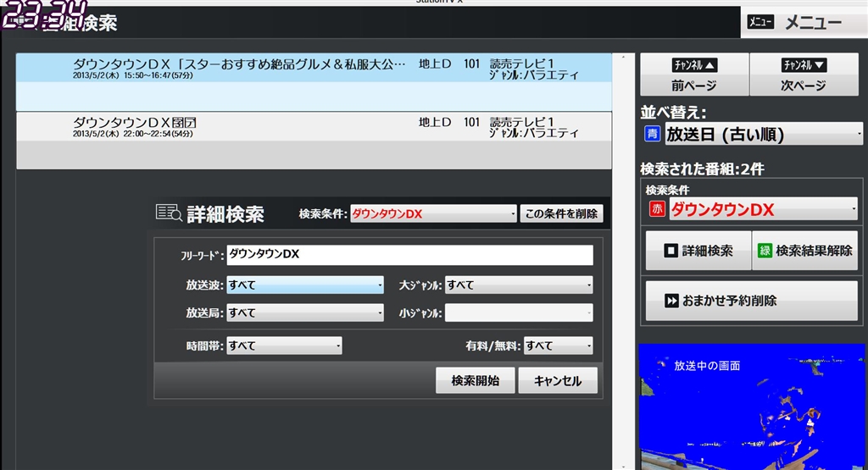Click the 検索結果解除 button

(x=805, y=251)
